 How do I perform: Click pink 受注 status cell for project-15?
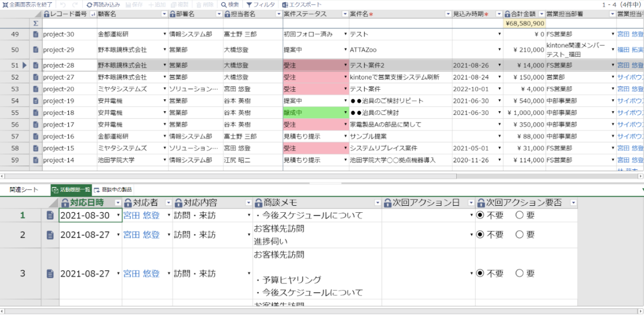pos(316,148)
